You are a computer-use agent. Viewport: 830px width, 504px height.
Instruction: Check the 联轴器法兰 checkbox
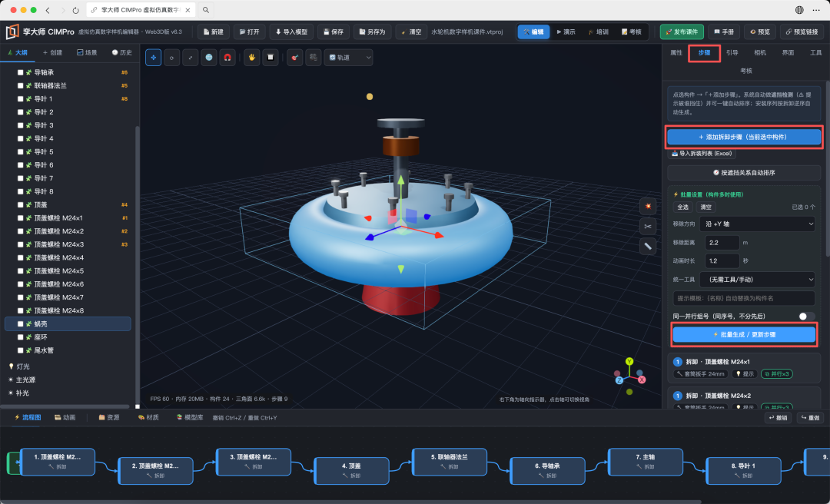tap(20, 86)
